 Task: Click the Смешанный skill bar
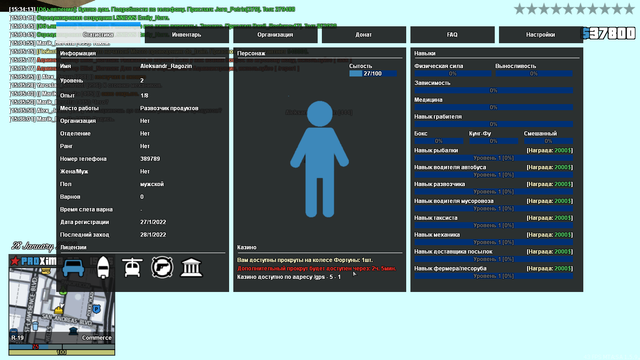(x=548, y=141)
